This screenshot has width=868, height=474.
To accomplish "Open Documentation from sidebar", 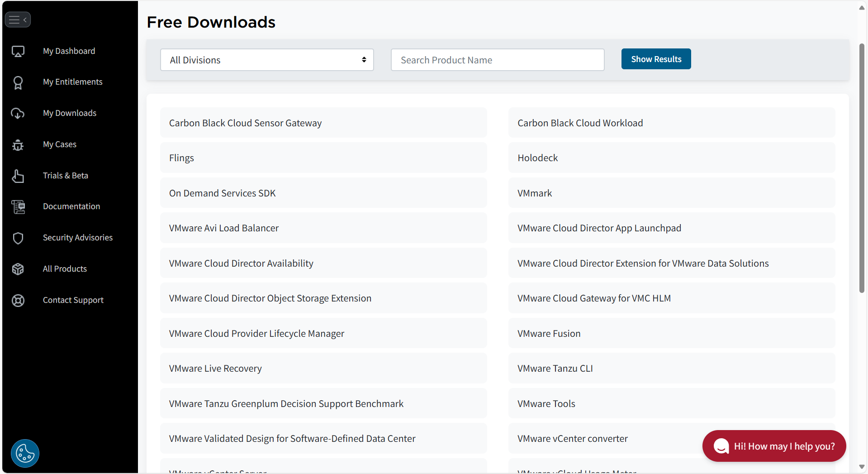I will (x=71, y=206).
